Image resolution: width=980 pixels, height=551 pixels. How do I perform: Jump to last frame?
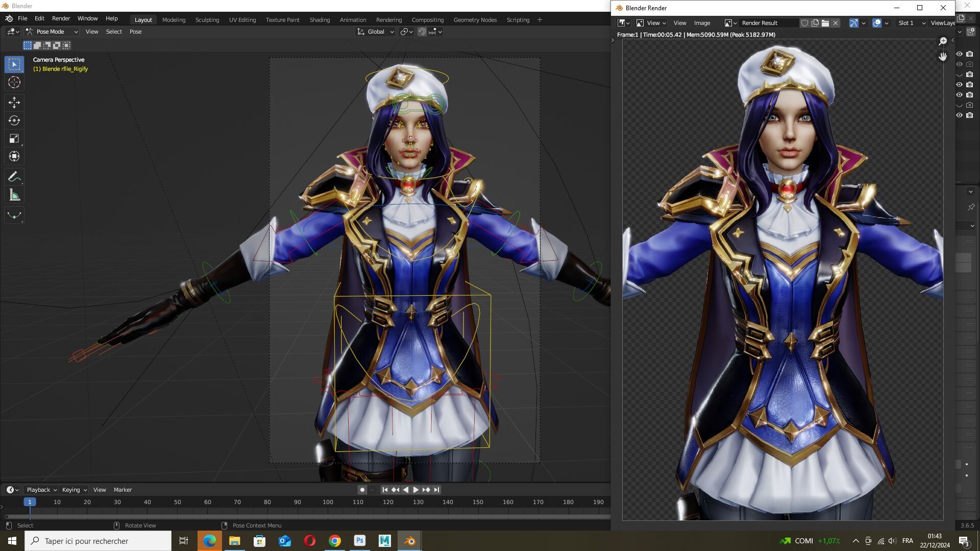(436, 490)
